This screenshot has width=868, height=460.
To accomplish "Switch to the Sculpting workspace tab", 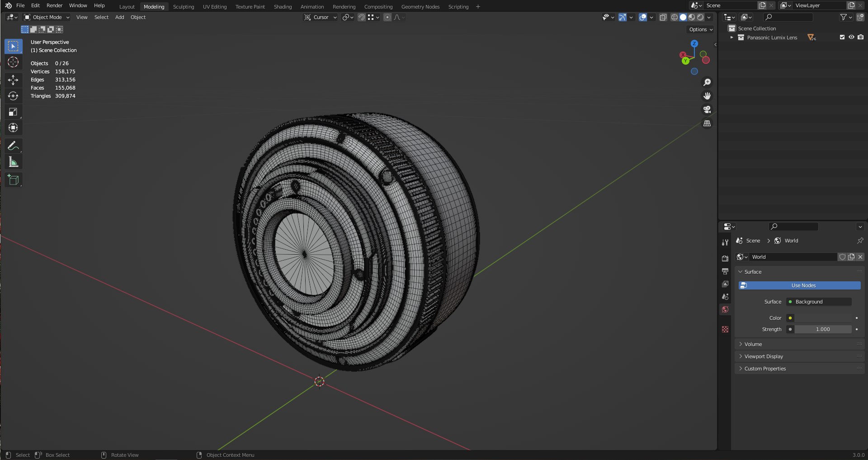I will [x=184, y=7].
